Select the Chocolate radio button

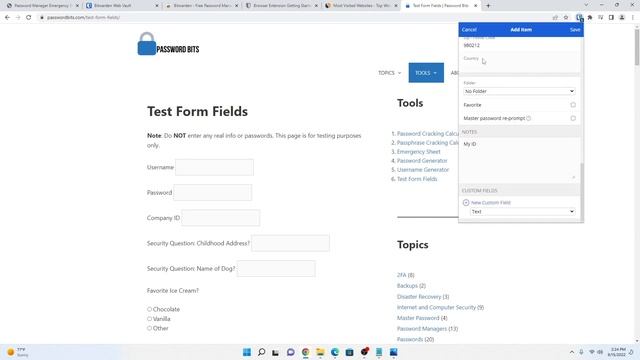click(x=149, y=309)
